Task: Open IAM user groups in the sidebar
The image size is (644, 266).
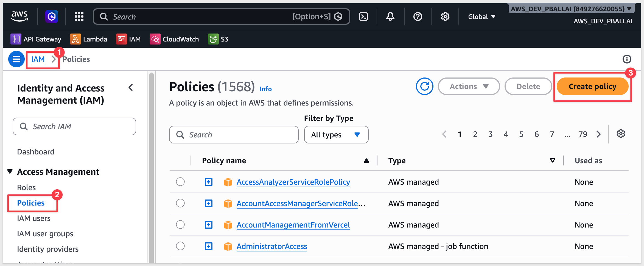Action: [45, 234]
